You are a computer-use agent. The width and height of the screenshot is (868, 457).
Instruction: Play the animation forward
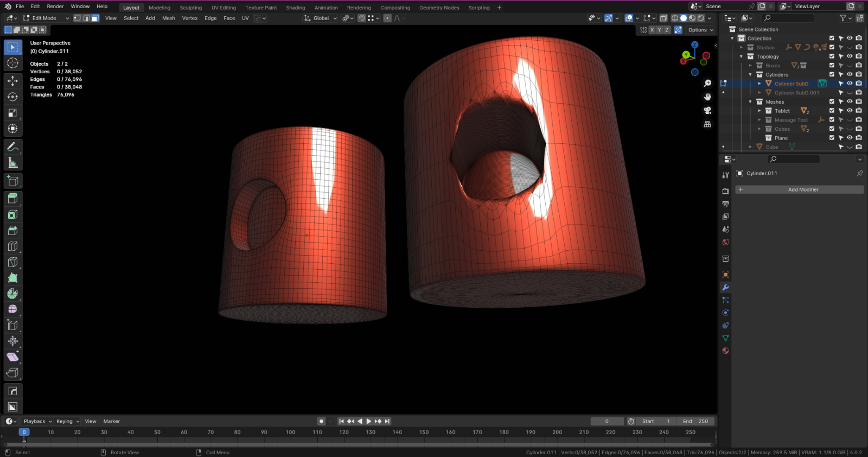coord(369,421)
